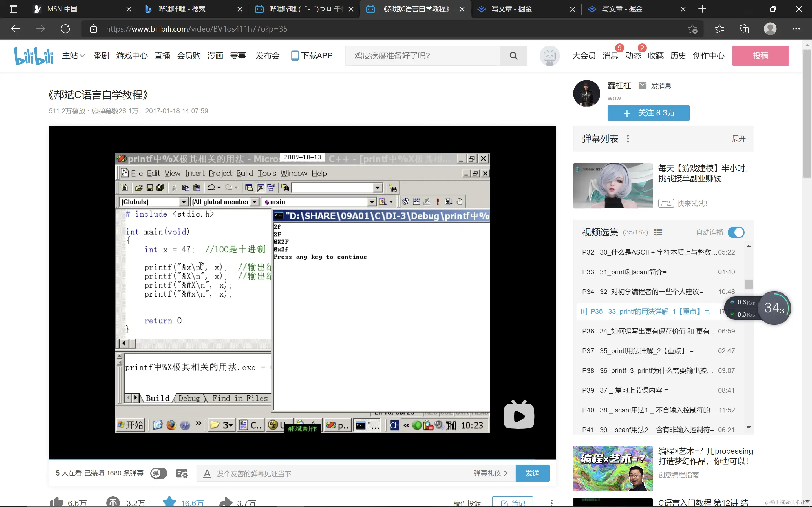The height and width of the screenshot is (507, 812).
Task: Switch video list view icon
Action: pos(658,232)
